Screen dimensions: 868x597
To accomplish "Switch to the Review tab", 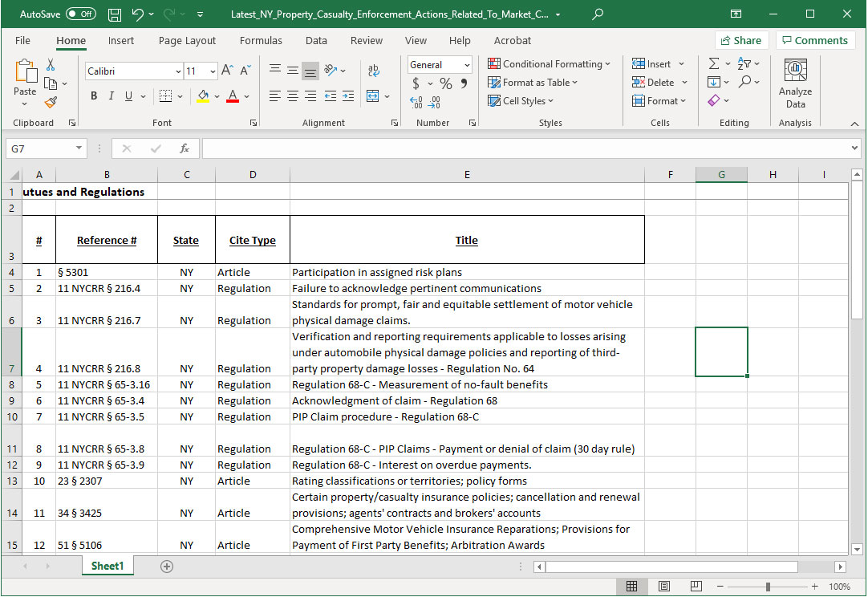I will (367, 40).
